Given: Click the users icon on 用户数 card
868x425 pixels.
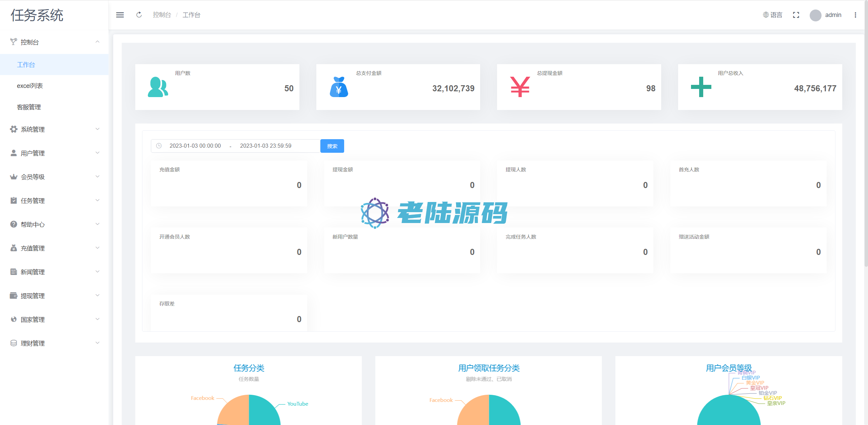Looking at the screenshot, I should (x=158, y=87).
